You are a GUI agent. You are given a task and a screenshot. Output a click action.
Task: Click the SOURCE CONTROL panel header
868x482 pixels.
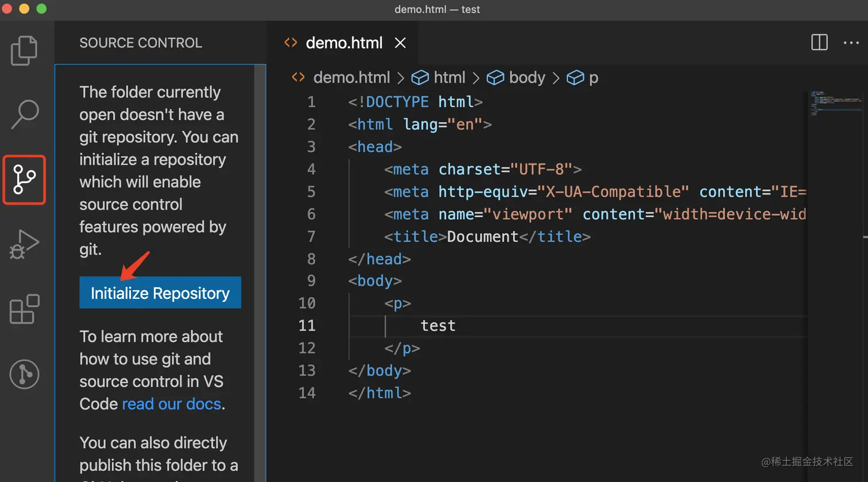[x=141, y=43]
